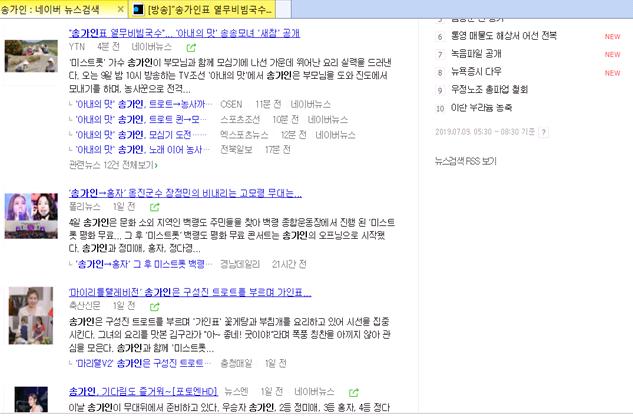This screenshot has width=633, height=418.
Task: Open the 축산신문 article thumbnail image
Action: pos(30,315)
